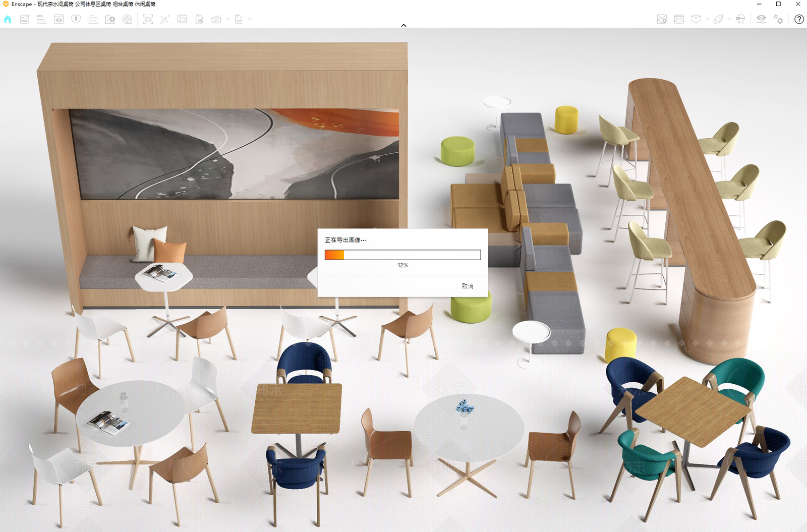807x532 pixels.
Task: Open the window eye preview icon
Action: [59, 19]
